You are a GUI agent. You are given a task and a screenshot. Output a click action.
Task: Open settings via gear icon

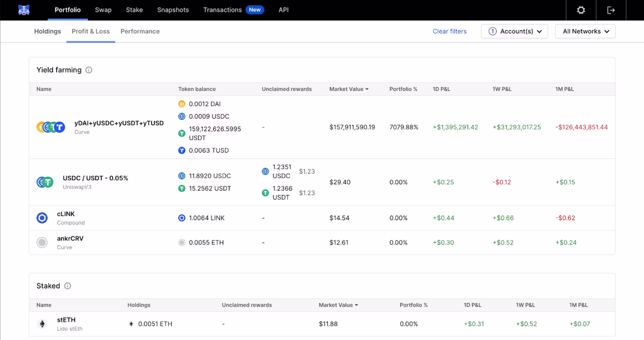[581, 10]
